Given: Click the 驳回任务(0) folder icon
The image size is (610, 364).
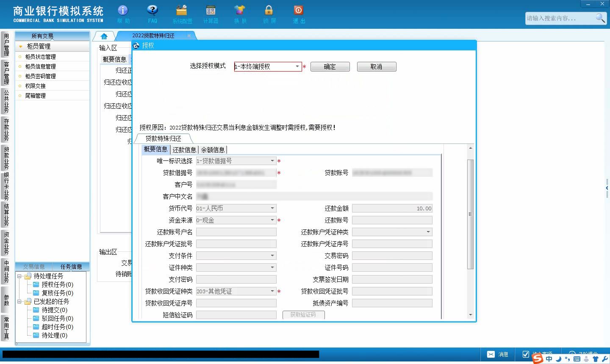Looking at the screenshot, I should (x=36, y=319).
